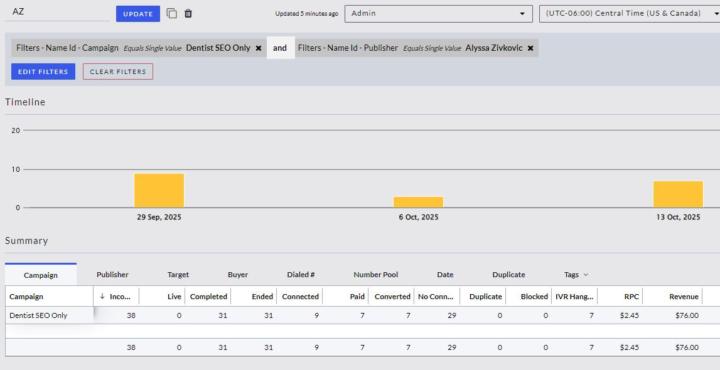Sort by the Ended column header
Screen dimensions: 720x370
click(x=262, y=297)
